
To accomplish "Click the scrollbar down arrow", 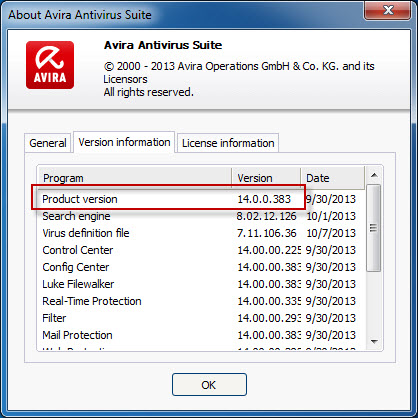I will point(374,341).
